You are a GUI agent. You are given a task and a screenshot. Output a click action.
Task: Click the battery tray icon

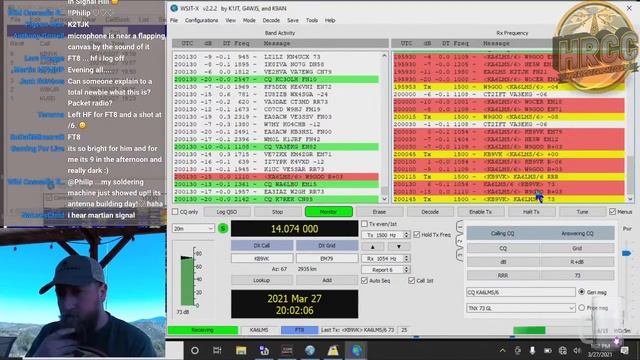548,350
